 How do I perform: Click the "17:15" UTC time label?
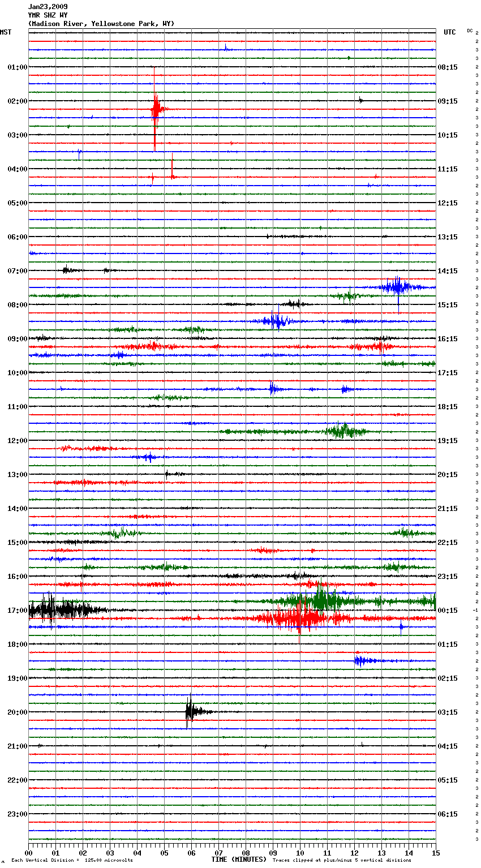(448, 373)
